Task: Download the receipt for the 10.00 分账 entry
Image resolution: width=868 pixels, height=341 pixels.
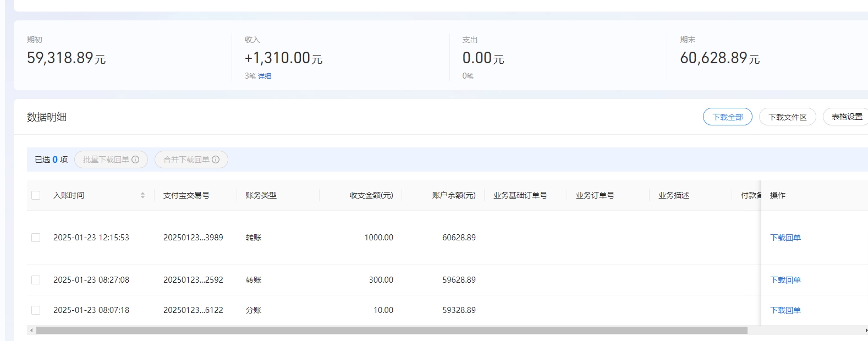Action: tap(785, 310)
